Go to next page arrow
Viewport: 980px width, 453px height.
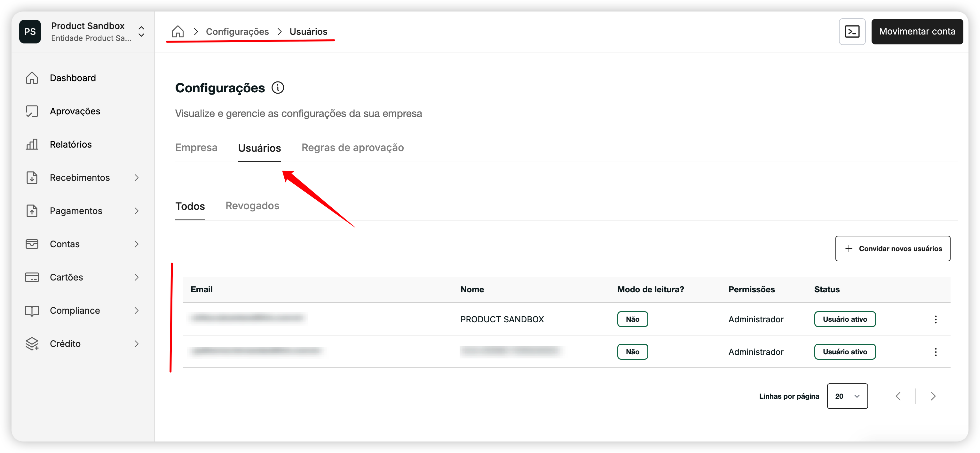pyautogui.click(x=933, y=396)
